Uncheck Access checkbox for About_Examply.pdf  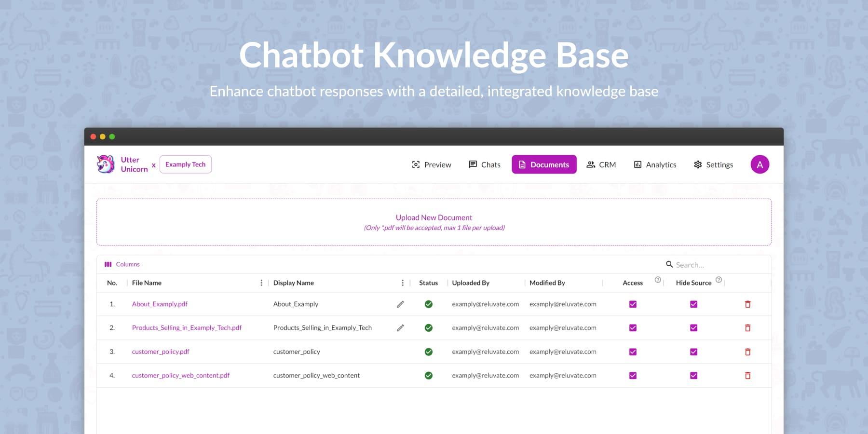pyautogui.click(x=633, y=304)
